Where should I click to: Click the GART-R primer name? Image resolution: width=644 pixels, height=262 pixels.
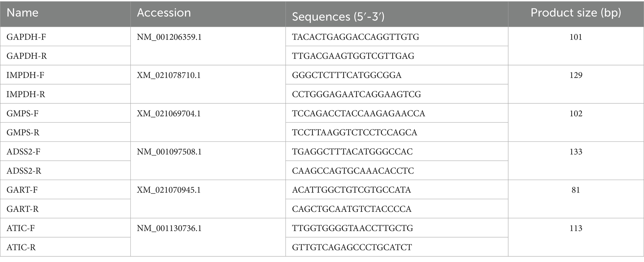22,209
